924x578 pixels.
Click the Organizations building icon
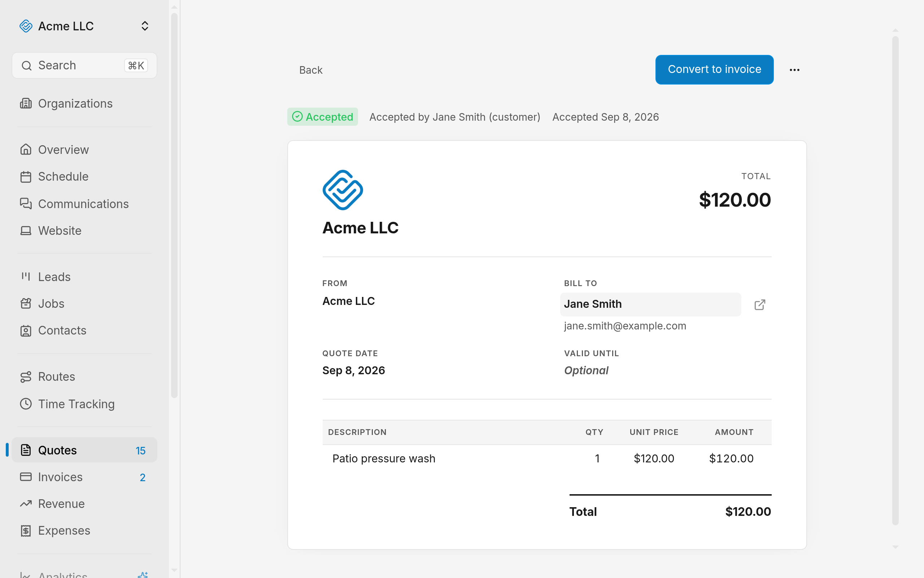tap(26, 103)
